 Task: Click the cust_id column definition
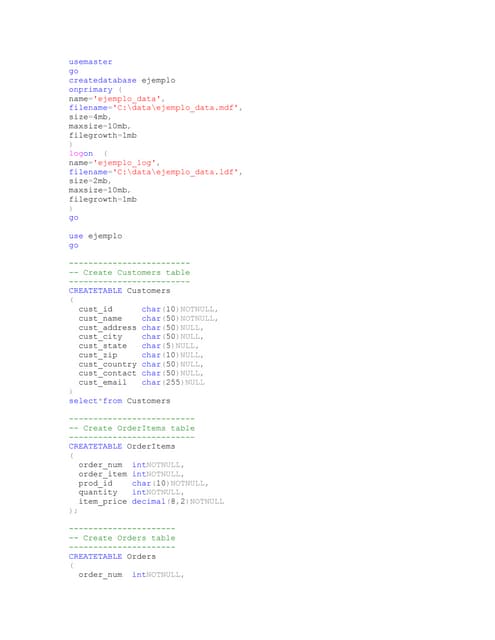coord(148,309)
